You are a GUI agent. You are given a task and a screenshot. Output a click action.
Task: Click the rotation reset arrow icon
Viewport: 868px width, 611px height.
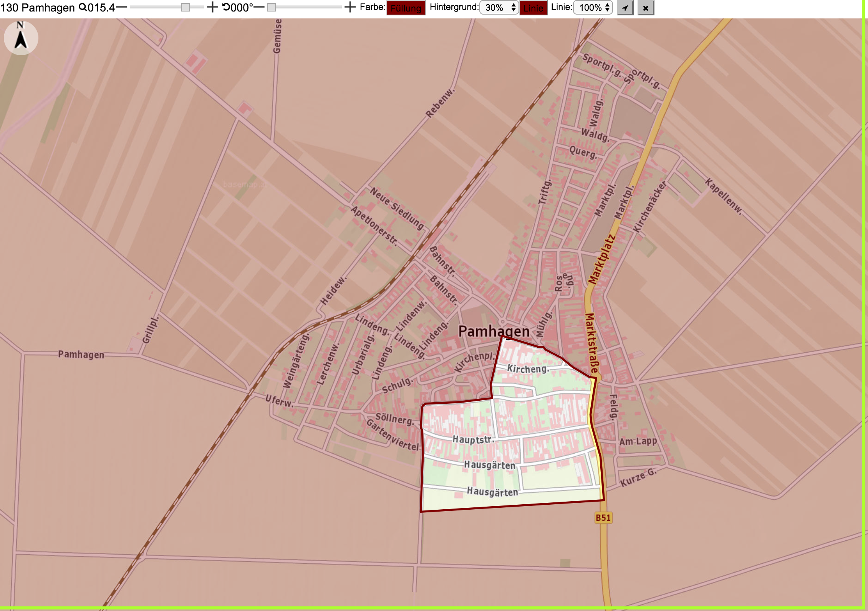pyautogui.click(x=226, y=7)
